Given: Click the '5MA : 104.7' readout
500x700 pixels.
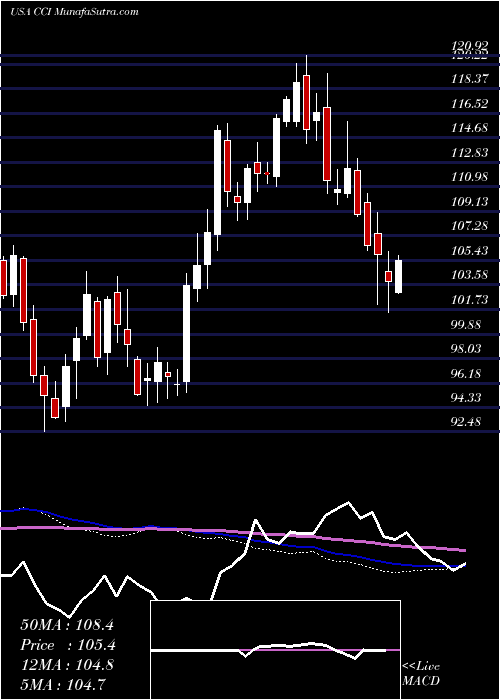Looking at the screenshot, I should point(62,684).
